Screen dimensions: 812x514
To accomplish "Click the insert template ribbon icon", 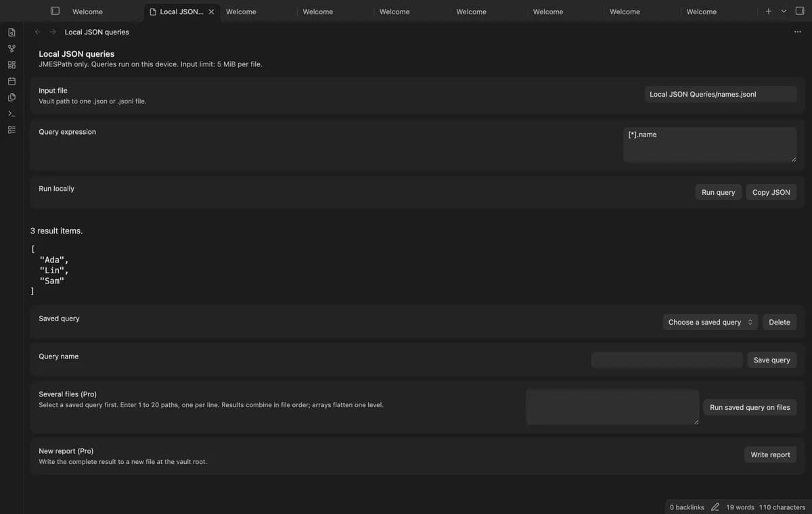I will click(12, 97).
